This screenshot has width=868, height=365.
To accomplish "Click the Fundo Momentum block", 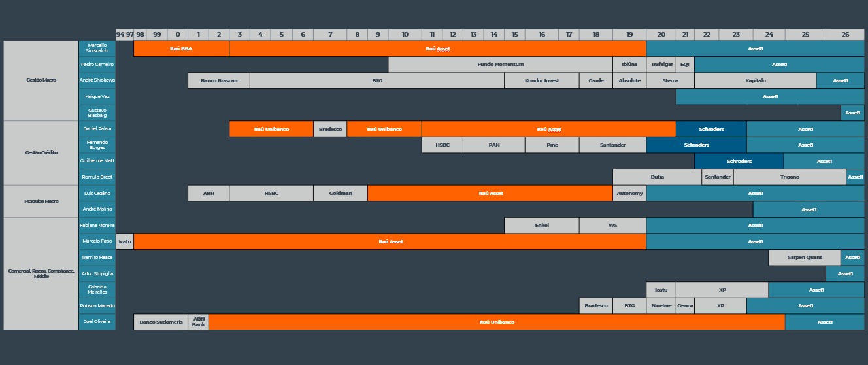I will (500, 65).
